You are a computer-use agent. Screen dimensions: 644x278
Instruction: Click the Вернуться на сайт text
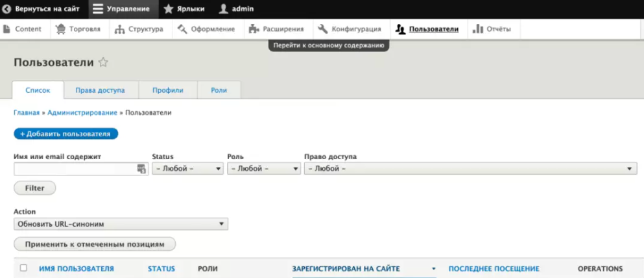[x=47, y=8]
